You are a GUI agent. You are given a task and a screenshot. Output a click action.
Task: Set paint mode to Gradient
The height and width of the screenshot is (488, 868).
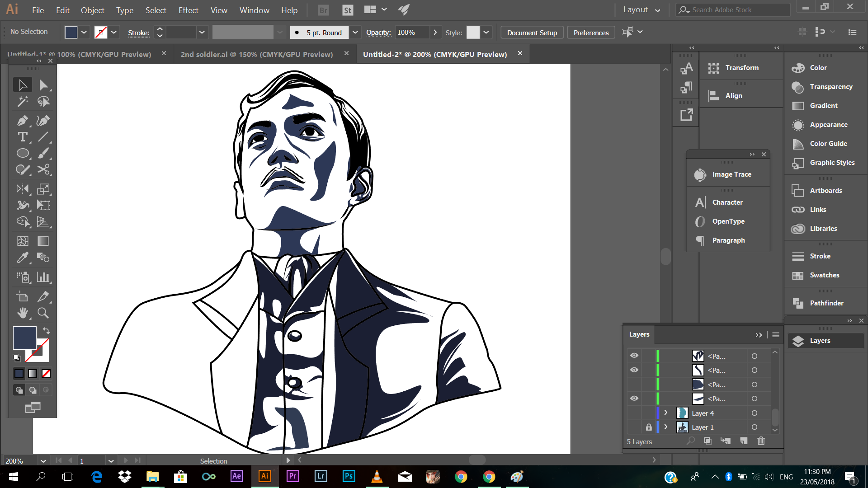tap(33, 374)
